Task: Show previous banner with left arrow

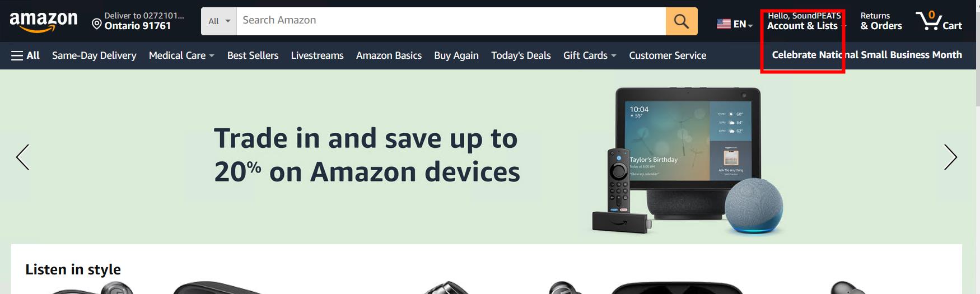Action: [x=22, y=157]
